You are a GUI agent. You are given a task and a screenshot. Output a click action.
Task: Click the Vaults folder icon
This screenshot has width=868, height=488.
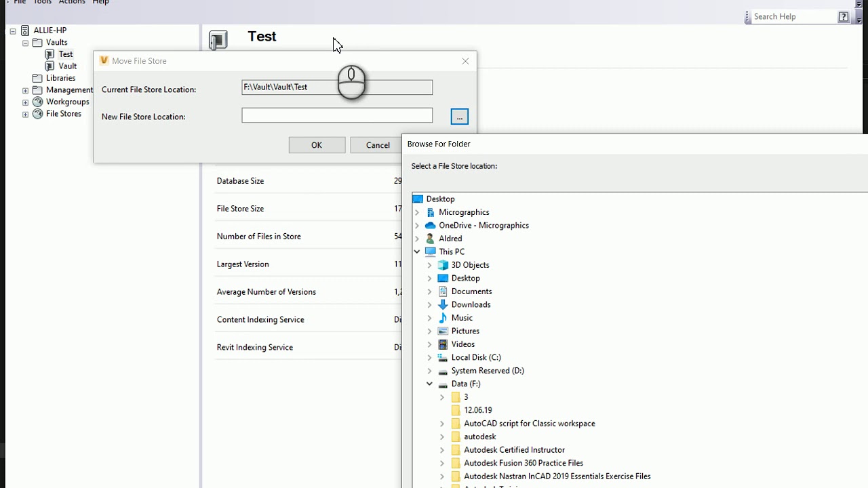(x=38, y=42)
